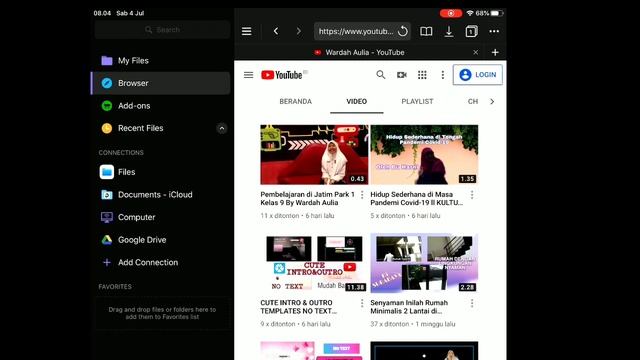
Task: Open Senyaman Inilah Rumah Minimalis title
Action: (409, 307)
